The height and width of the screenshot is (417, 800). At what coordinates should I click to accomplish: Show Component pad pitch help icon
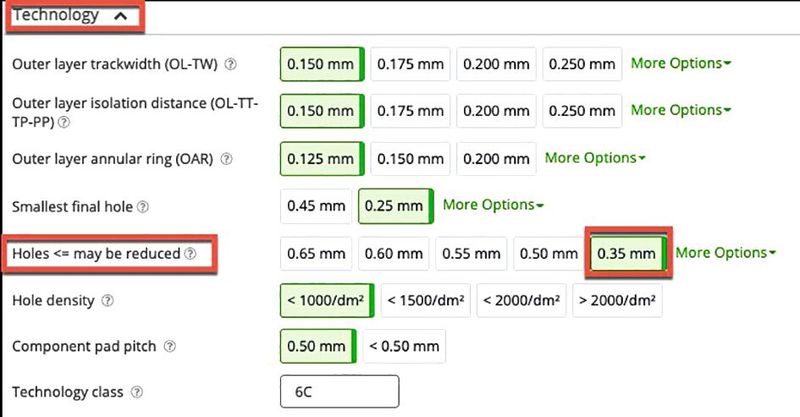click(169, 347)
